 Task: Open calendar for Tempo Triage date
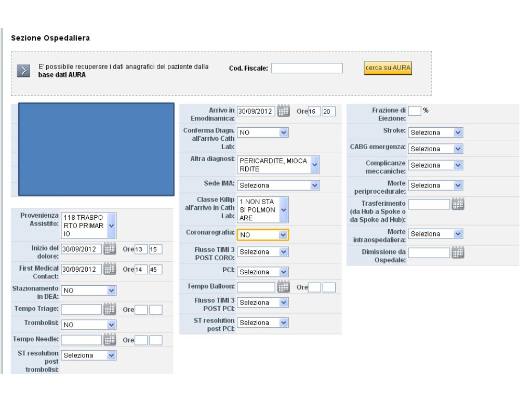coord(110,309)
